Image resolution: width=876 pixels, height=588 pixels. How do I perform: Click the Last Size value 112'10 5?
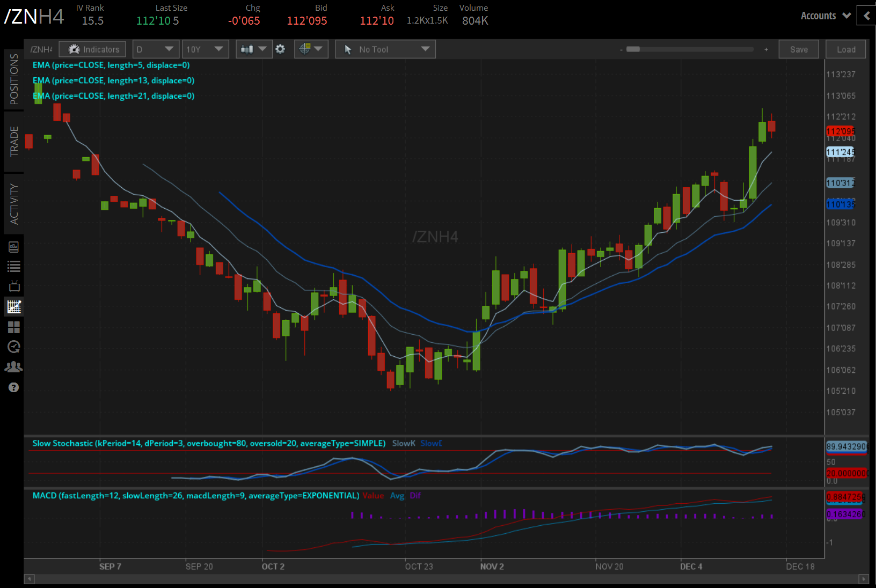point(158,21)
